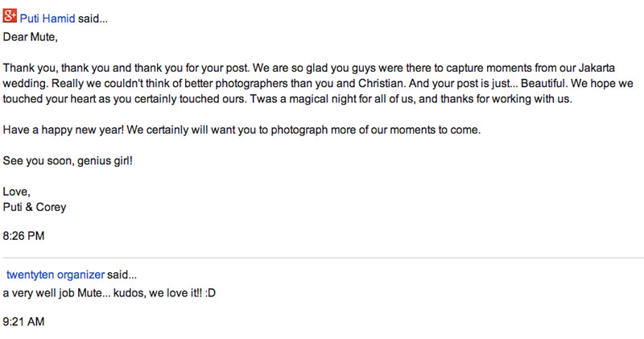The height and width of the screenshot is (339, 644).
Task: Click the 'Twas a magical night' sentence
Action: [411, 99]
